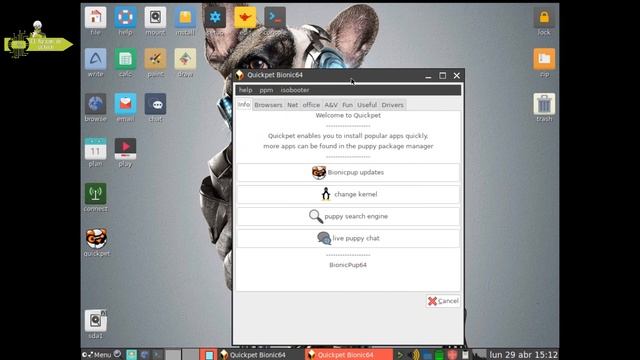Viewport: 640px width, 360px height.
Task: Click the lock screen desktop icon
Action: 544,17
